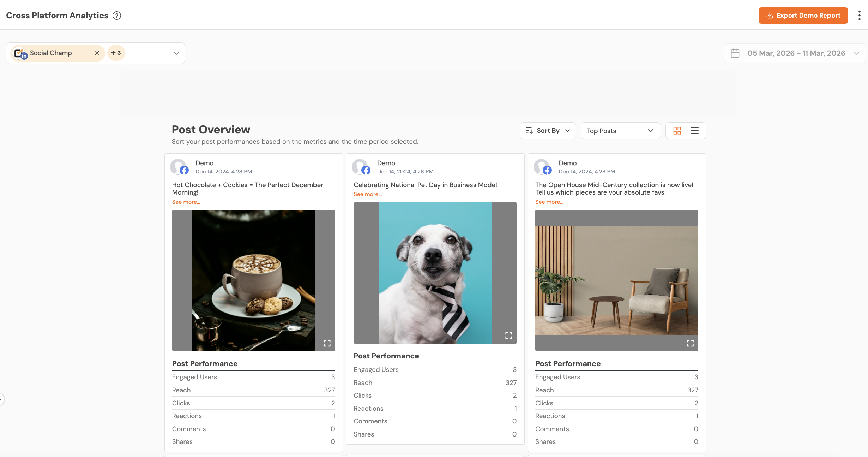Switch to list view layout
The image size is (868, 457).
click(x=694, y=131)
